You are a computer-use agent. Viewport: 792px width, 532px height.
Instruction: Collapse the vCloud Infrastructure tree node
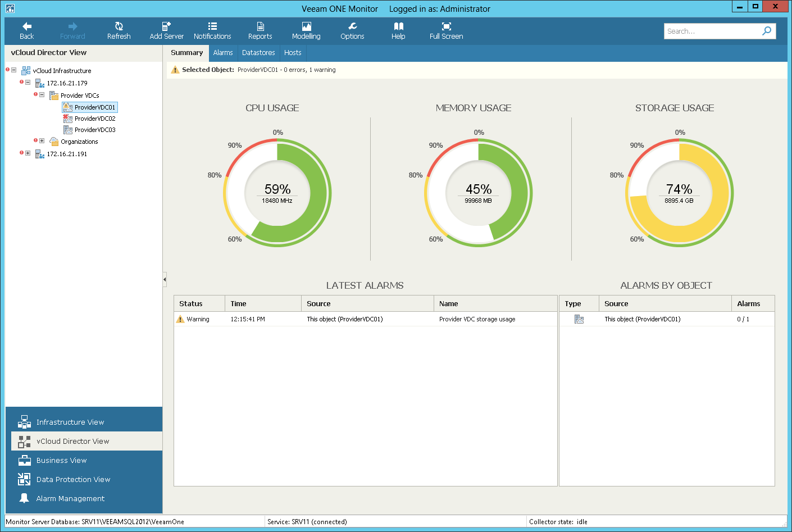pyautogui.click(x=14, y=70)
